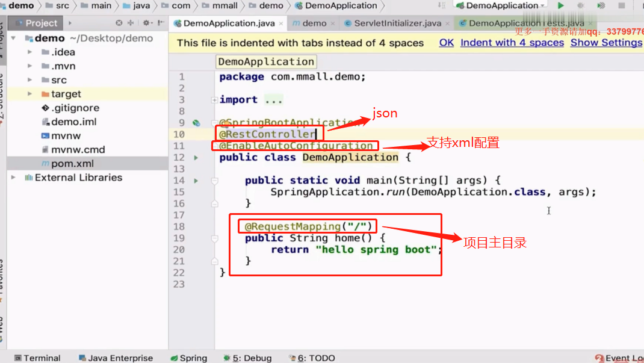
Task: Hide the Project tool window icon
Action: [x=161, y=23]
